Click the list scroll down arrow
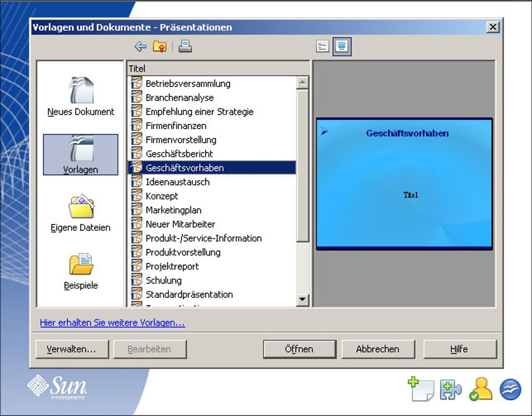The image size is (532, 416). [303, 299]
